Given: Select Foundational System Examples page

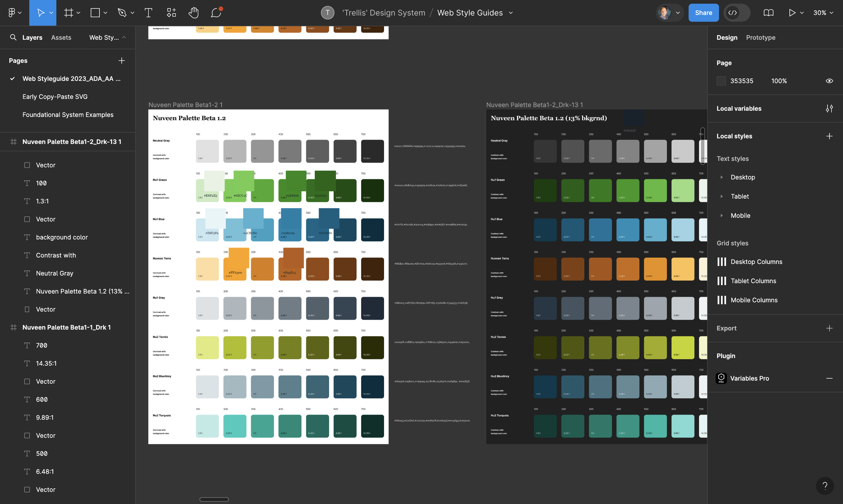Looking at the screenshot, I should pyautogui.click(x=68, y=115).
